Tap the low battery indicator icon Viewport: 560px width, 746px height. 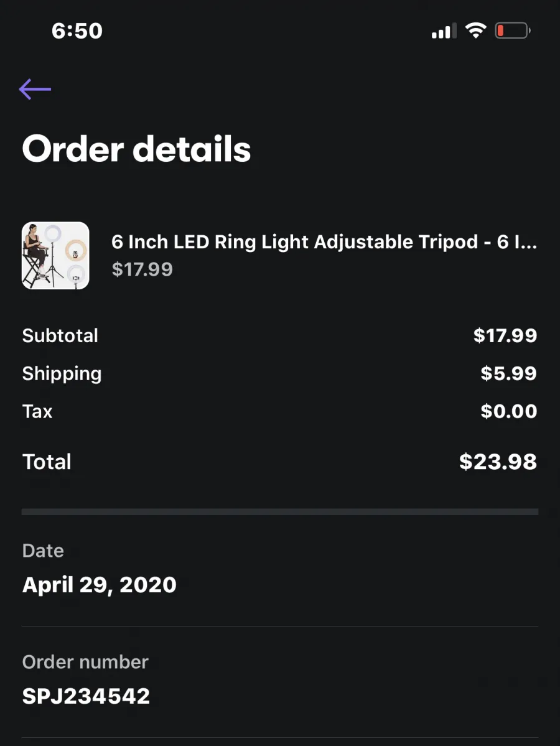pyautogui.click(x=513, y=31)
